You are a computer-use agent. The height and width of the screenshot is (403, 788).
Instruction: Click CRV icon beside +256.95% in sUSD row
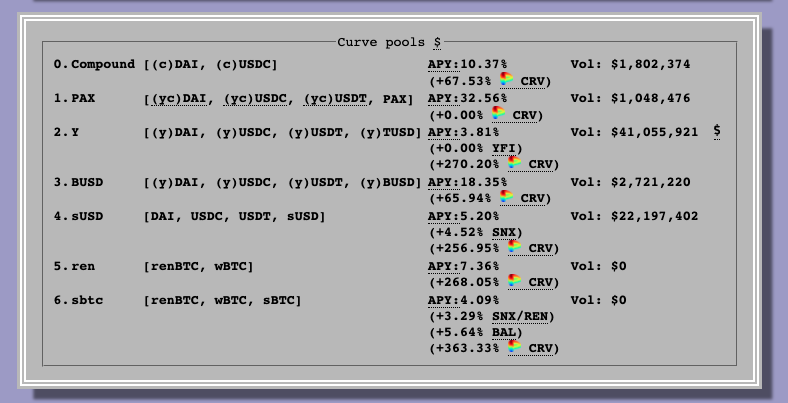[515, 247]
